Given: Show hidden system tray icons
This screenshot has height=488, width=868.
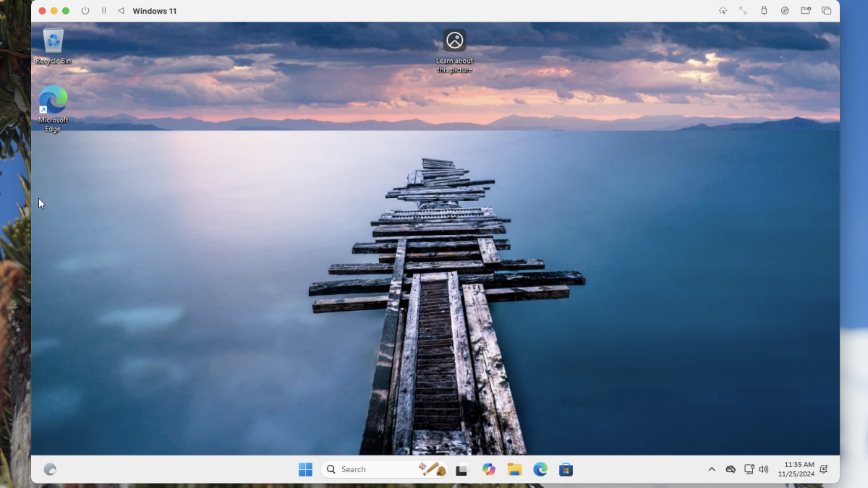Looking at the screenshot, I should [x=712, y=469].
